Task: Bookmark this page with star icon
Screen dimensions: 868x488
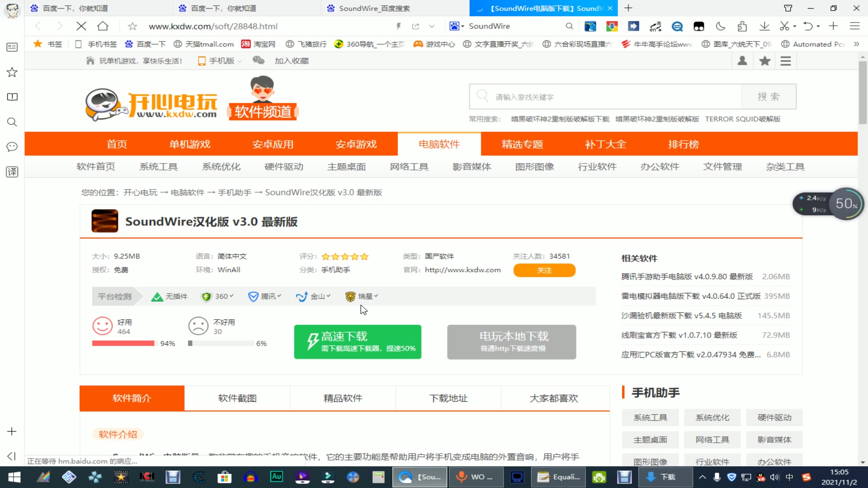Action: coord(132,26)
